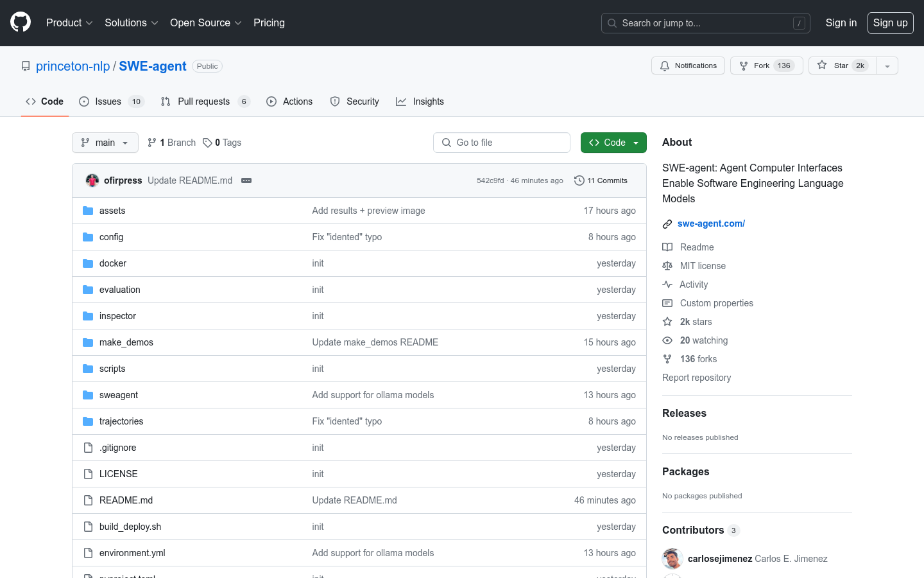Star the SWE-agent repository

click(841, 66)
